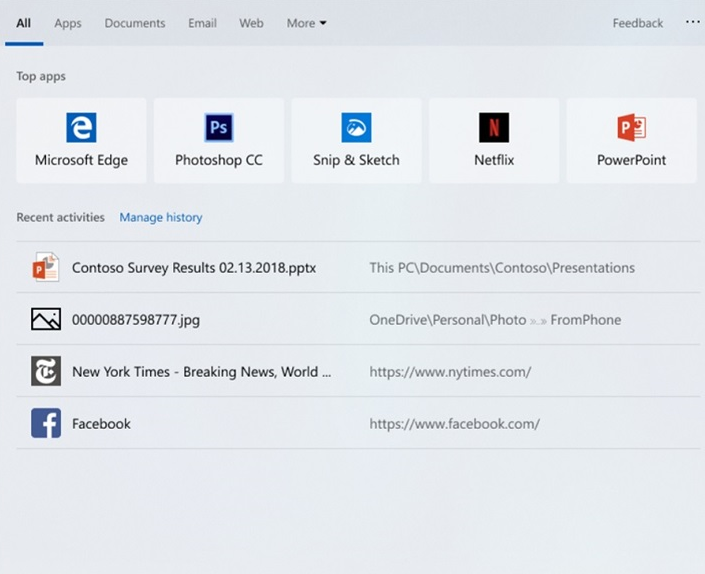Open the https://www.nytimes.com/ URL entry
The height and width of the screenshot is (574, 705).
[450, 372]
